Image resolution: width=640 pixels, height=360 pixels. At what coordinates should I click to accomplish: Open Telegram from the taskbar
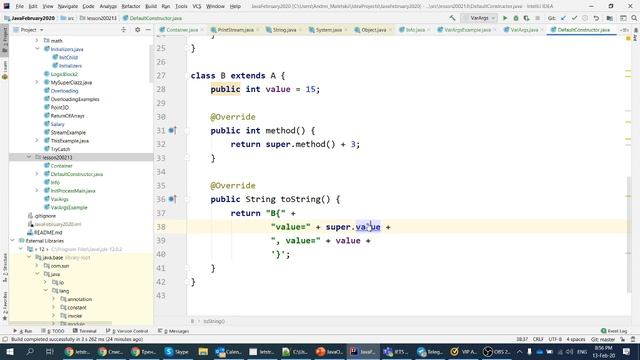tap(429, 351)
